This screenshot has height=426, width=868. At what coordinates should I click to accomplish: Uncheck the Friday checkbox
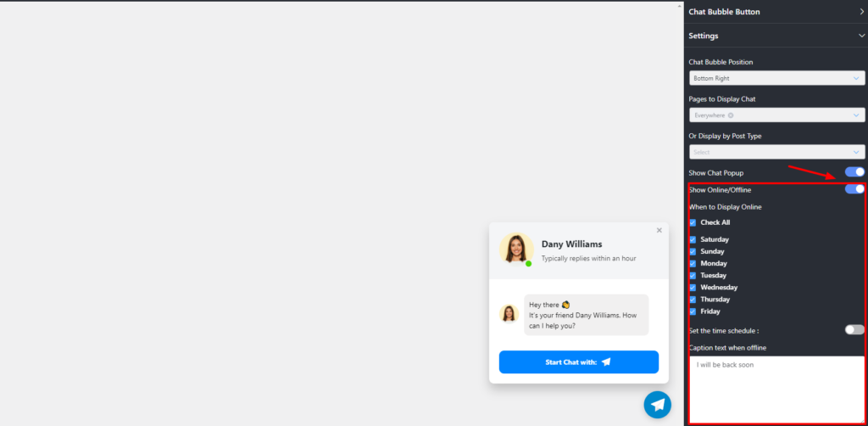point(693,311)
